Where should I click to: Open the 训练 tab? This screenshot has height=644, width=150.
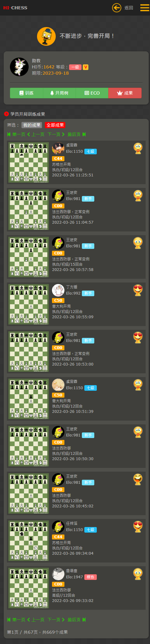(26, 93)
